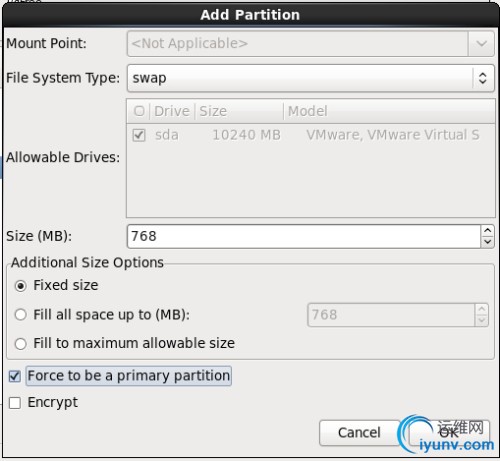
Task: Expand the Mount Point dropdown arrow
Action: pos(481,44)
